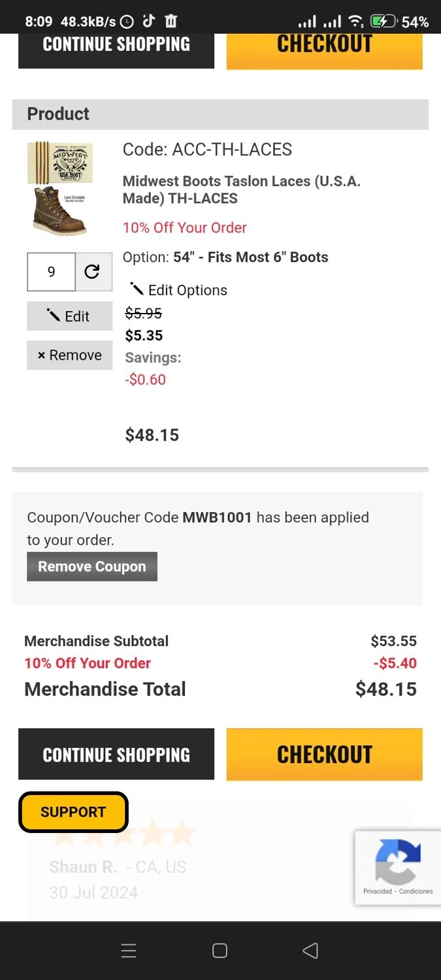Click the Remove Coupon button
Image resolution: width=441 pixels, height=980 pixels.
point(92,566)
